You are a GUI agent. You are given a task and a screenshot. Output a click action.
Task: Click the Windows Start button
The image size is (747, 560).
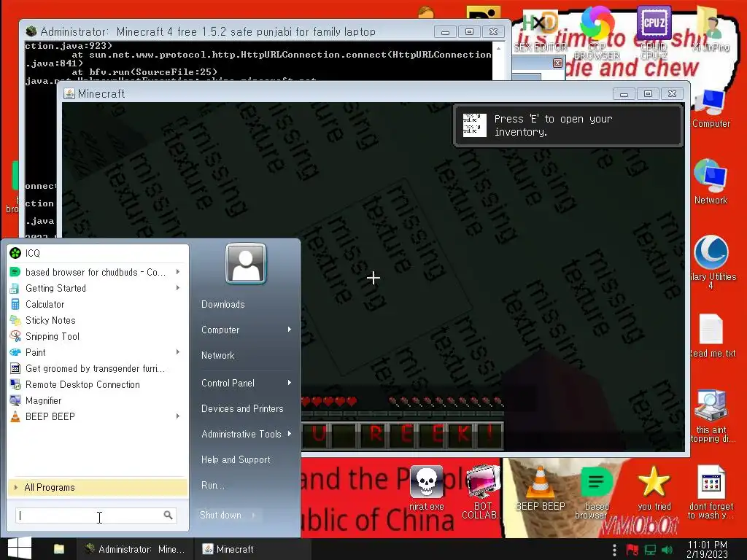(20, 548)
